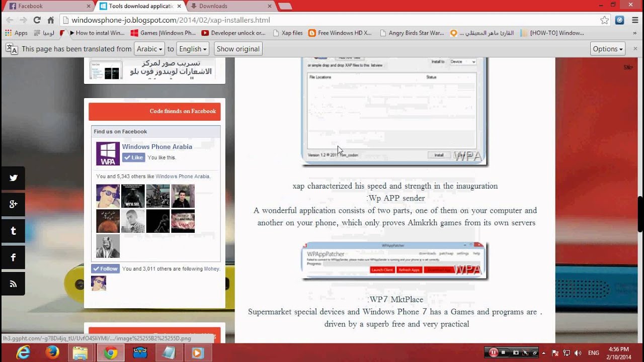Close the Downloads tab
The height and width of the screenshot is (362, 644).
click(270, 6)
